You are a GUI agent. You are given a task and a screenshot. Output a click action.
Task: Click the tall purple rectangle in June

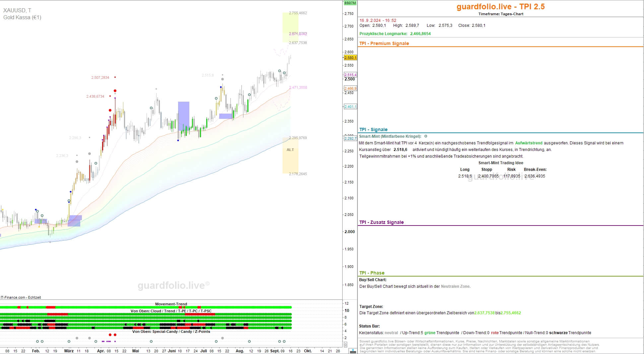(x=184, y=116)
